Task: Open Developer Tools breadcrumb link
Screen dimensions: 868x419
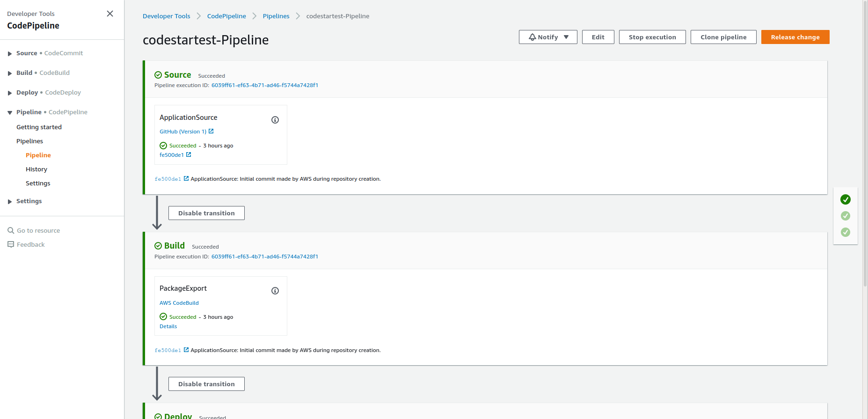Action: pyautogui.click(x=167, y=16)
